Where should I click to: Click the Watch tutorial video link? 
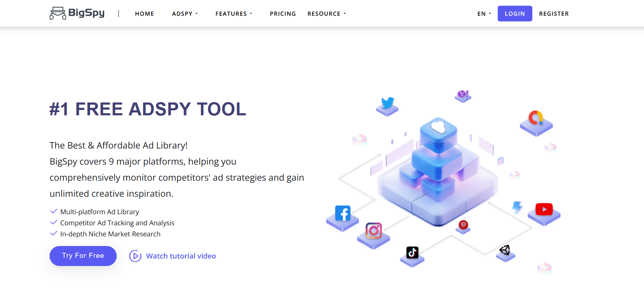(x=181, y=256)
